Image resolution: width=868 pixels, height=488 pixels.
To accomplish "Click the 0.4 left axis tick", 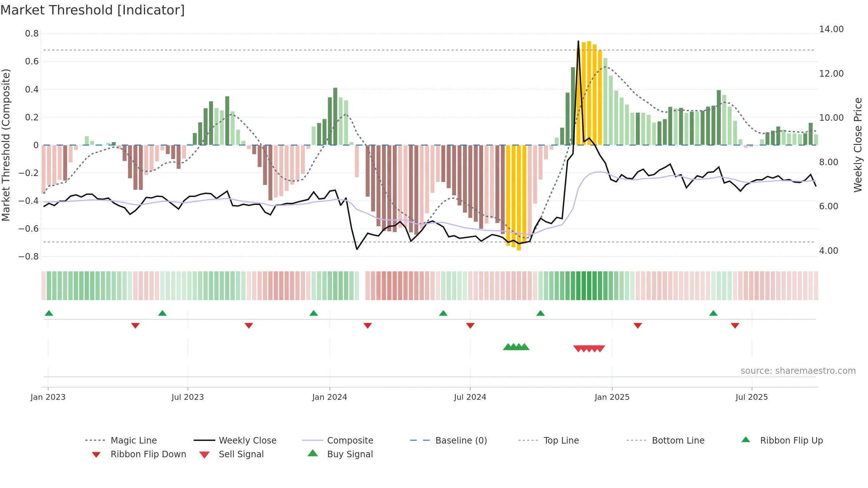I will pyautogui.click(x=32, y=89).
